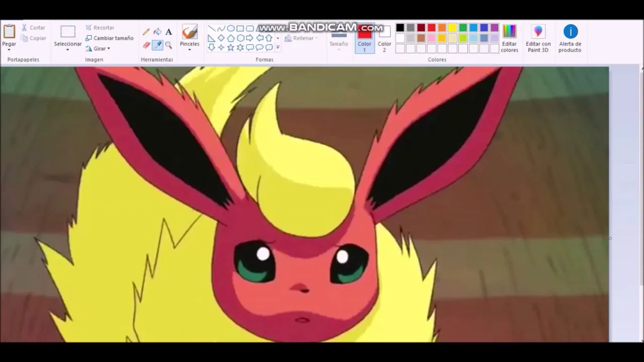
Task: Choose the Diamond shape
Action: 221,38
